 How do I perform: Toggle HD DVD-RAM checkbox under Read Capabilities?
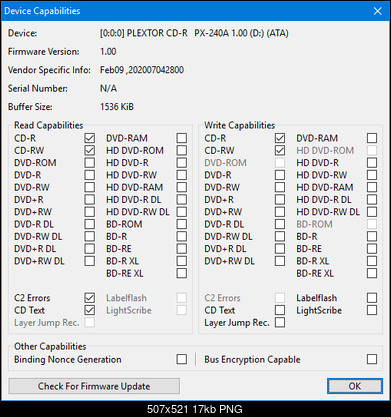point(182,187)
